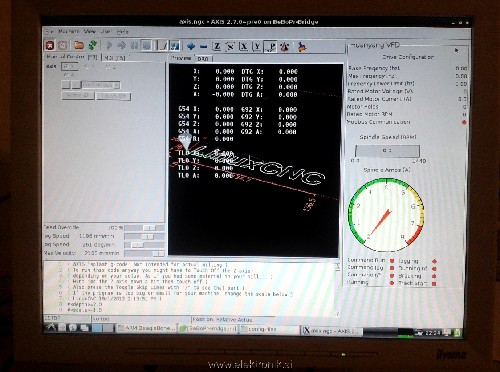Image resolution: width=500 pixels, height=372 pixels.
Task: Toggle the machine power icon
Action: [x=62, y=45]
